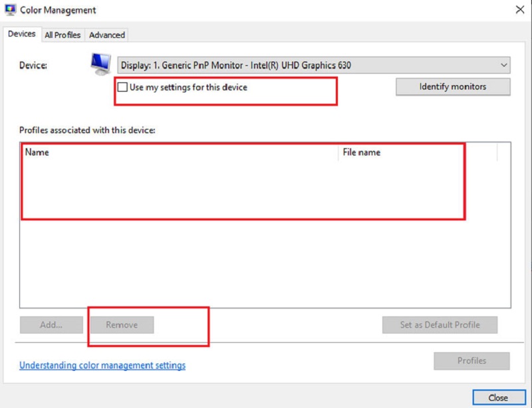
Task: Open Understanding color management settings link
Action: 102,365
